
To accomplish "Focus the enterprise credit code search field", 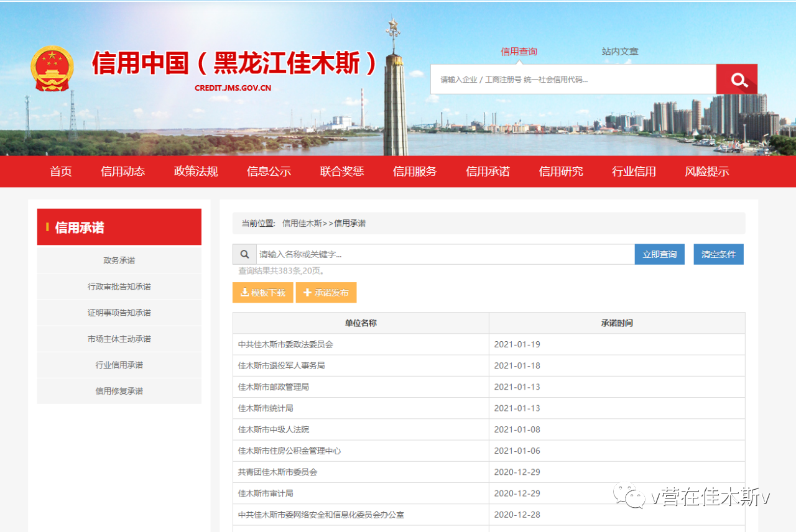I will pos(573,79).
